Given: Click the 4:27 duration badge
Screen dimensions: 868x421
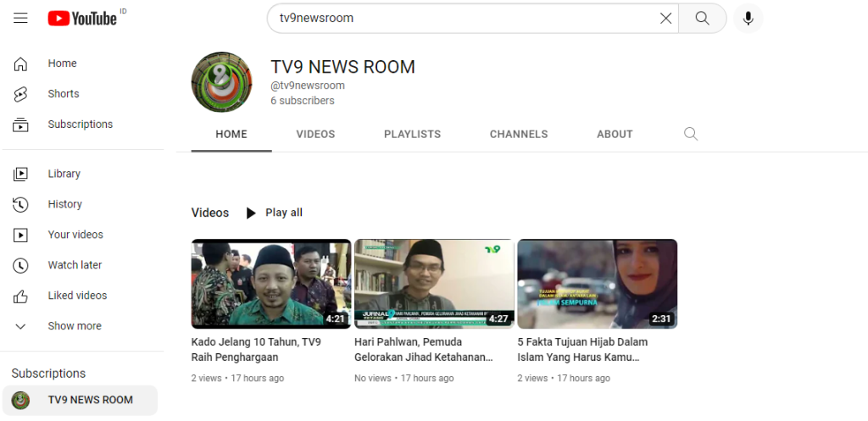Looking at the screenshot, I should point(498,319).
